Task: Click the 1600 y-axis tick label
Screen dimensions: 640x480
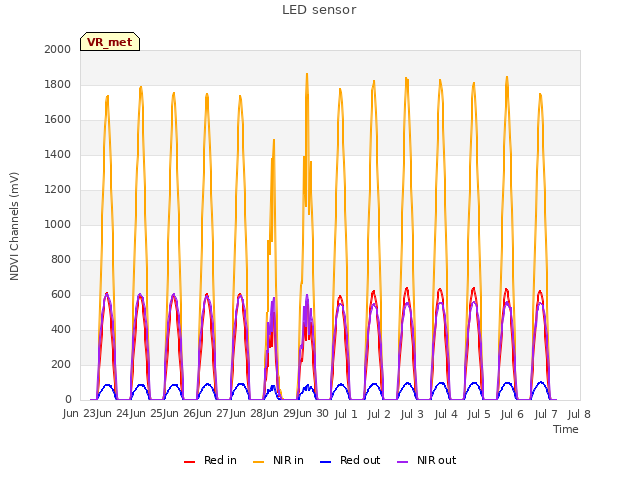Action: [x=58, y=120]
